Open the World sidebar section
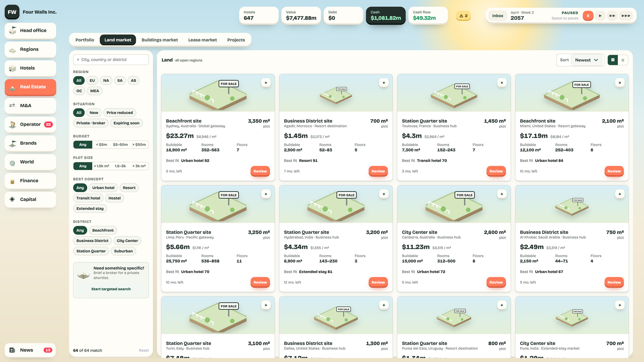 pyautogui.click(x=30, y=162)
